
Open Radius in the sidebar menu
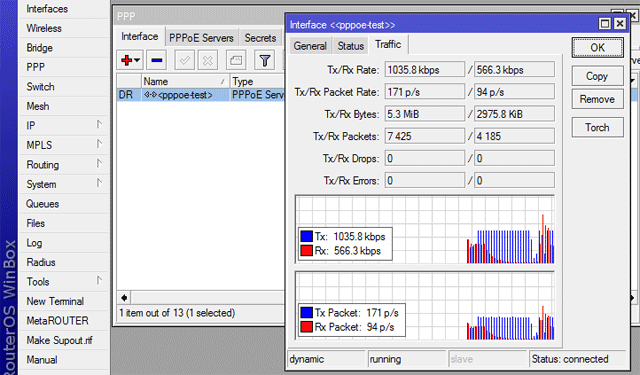[41, 262]
